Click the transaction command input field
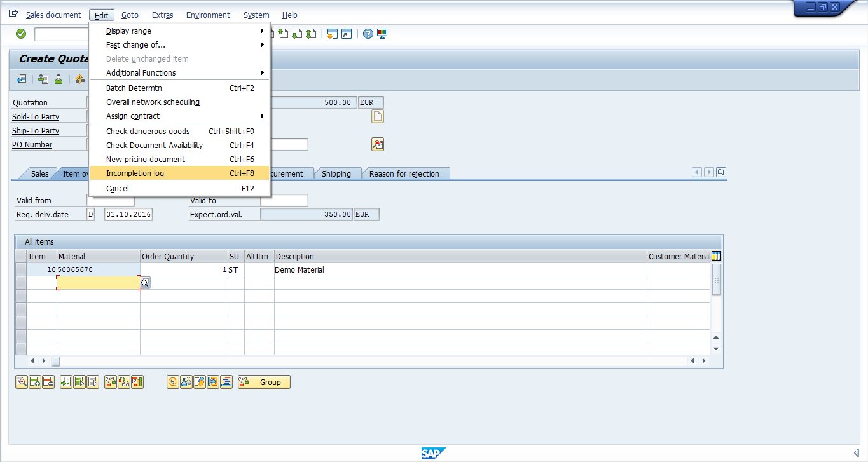Screen dimensions: 868x462 (x=62, y=34)
